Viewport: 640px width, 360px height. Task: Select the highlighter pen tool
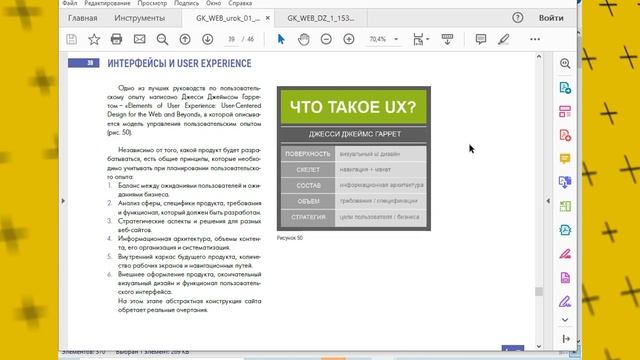pos(504,39)
